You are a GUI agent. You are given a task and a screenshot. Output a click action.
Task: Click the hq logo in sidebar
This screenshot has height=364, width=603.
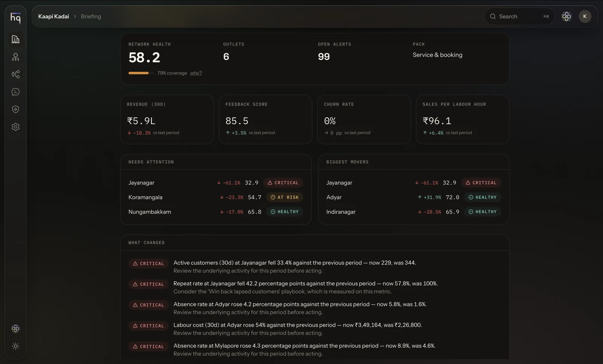pyautogui.click(x=15, y=17)
